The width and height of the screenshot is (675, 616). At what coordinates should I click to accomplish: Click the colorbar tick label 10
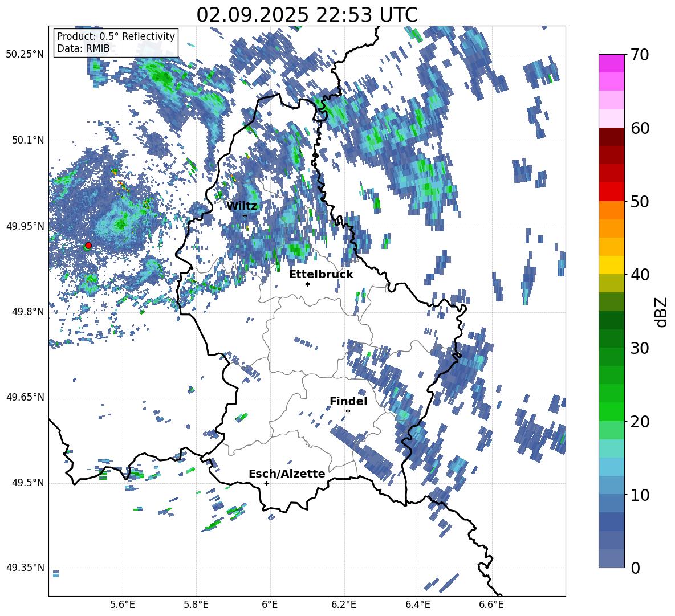point(640,495)
